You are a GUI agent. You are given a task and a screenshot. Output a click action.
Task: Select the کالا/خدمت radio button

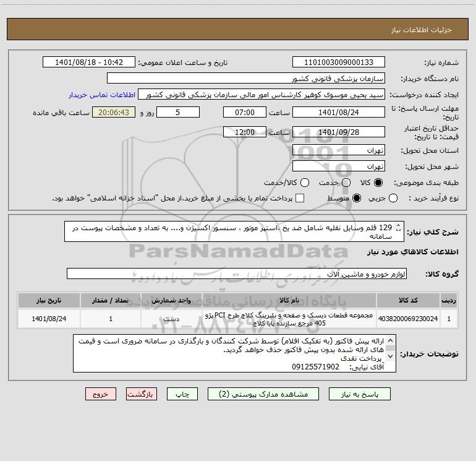[x=305, y=183]
